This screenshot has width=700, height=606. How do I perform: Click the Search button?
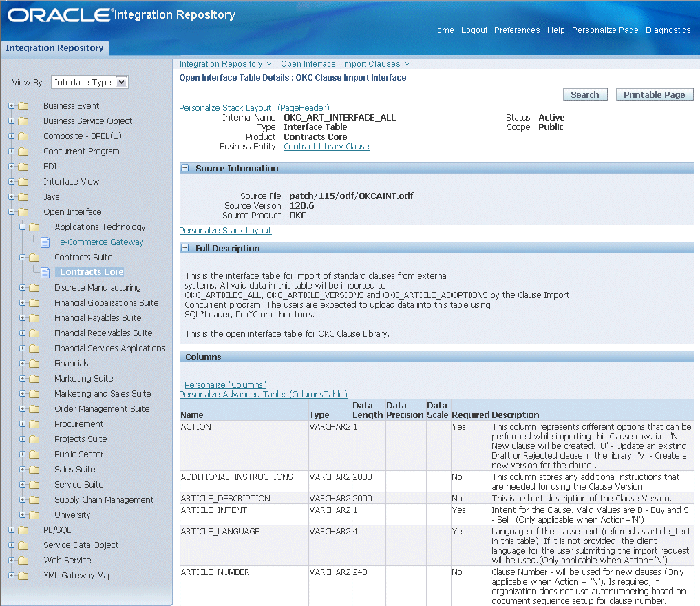pos(585,94)
